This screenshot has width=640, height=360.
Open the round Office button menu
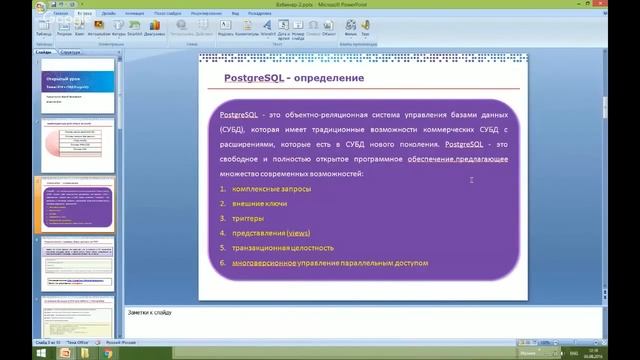[40, 7]
